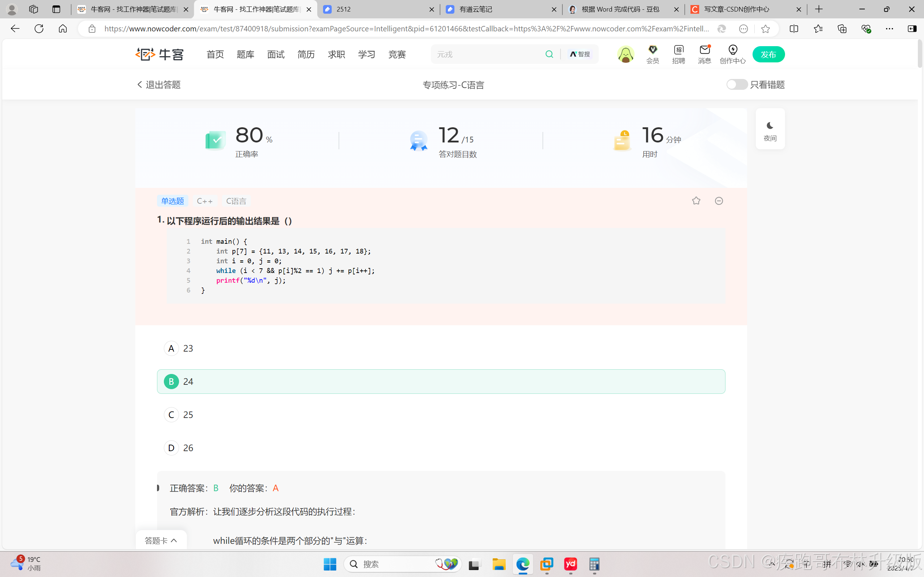
Task: Click the favorite star icon on question 1
Action: [696, 201]
